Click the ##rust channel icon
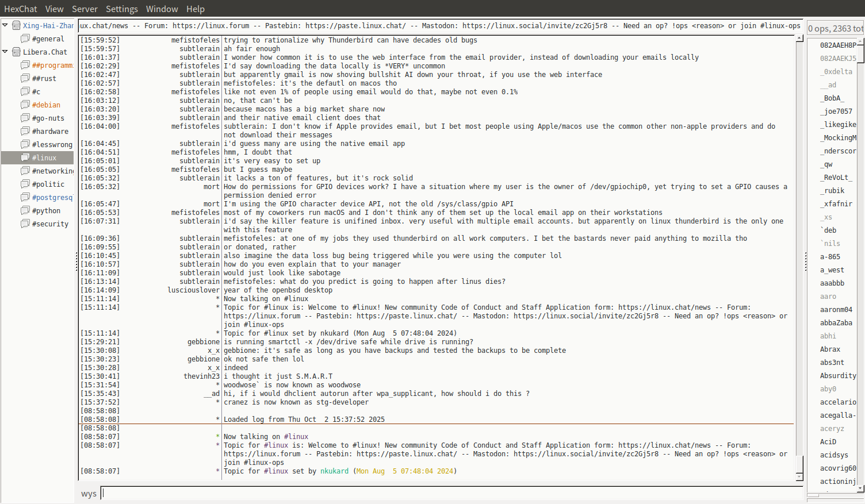 click(x=25, y=78)
